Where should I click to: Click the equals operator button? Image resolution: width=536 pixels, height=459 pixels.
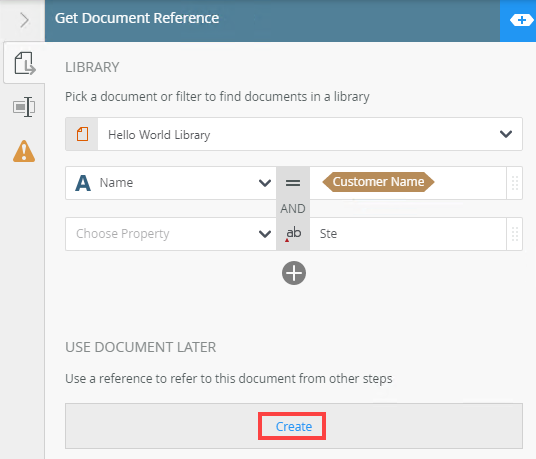pos(293,183)
